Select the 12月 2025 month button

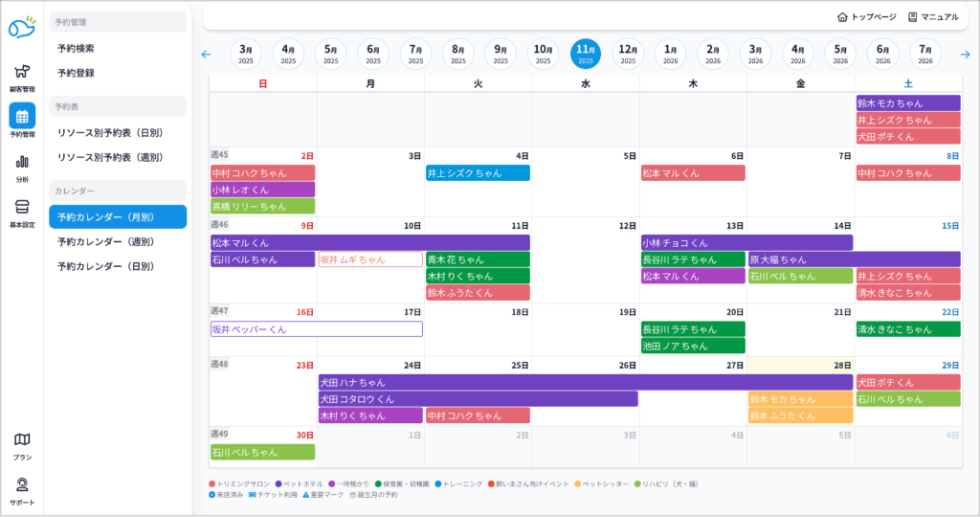[x=628, y=55]
